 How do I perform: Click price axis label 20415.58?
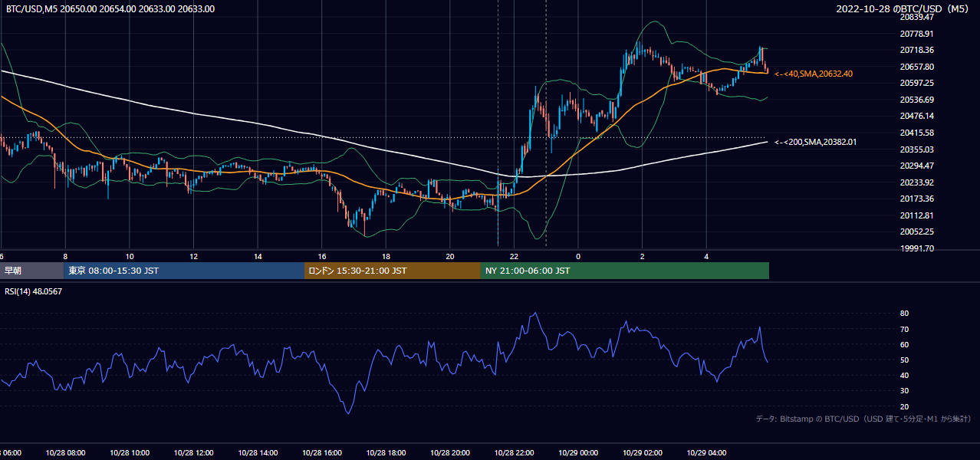[x=916, y=133]
